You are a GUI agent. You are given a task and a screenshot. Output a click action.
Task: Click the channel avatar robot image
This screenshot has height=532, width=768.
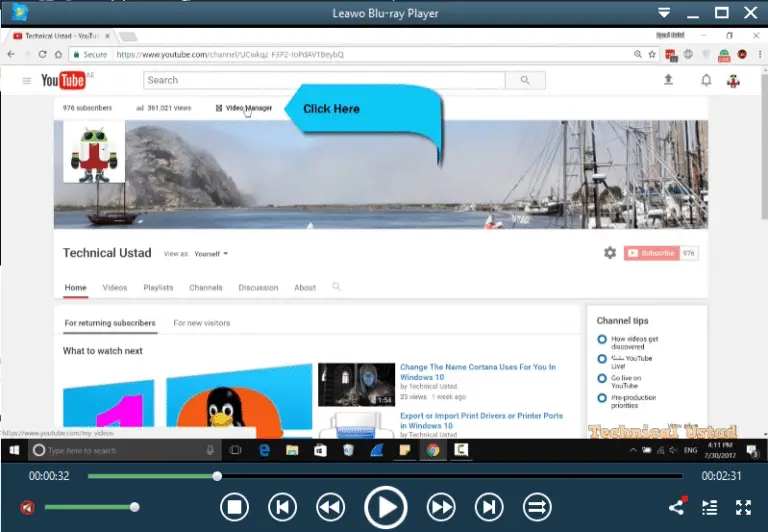pyautogui.click(x=94, y=152)
